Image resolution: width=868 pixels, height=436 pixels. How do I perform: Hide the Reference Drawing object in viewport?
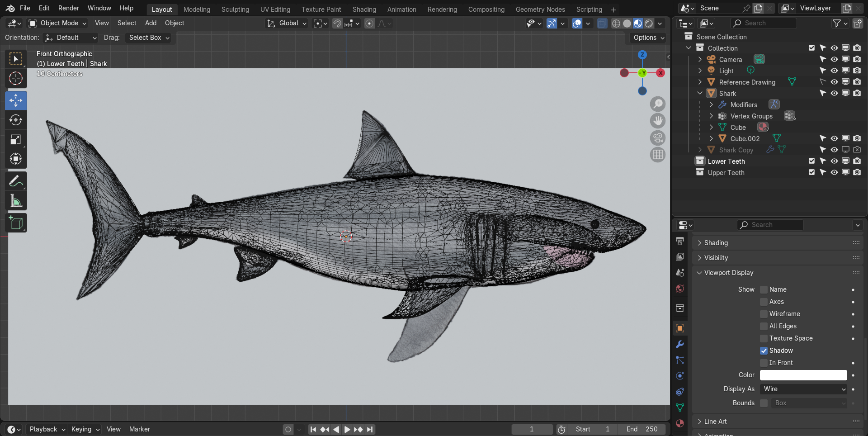click(834, 82)
